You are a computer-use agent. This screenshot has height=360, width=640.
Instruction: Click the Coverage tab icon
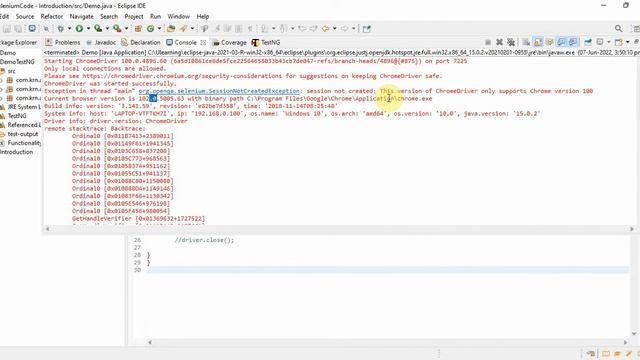click(216, 42)
